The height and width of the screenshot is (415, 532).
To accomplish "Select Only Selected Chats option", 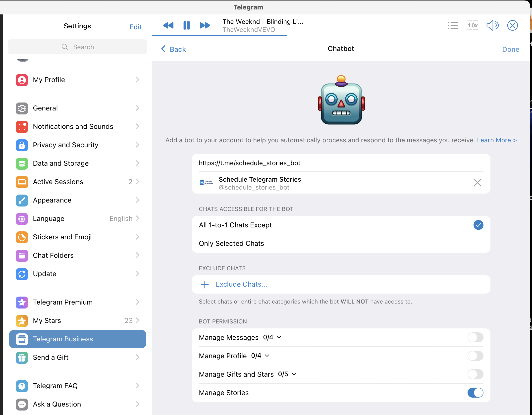I will coord(341,244).
